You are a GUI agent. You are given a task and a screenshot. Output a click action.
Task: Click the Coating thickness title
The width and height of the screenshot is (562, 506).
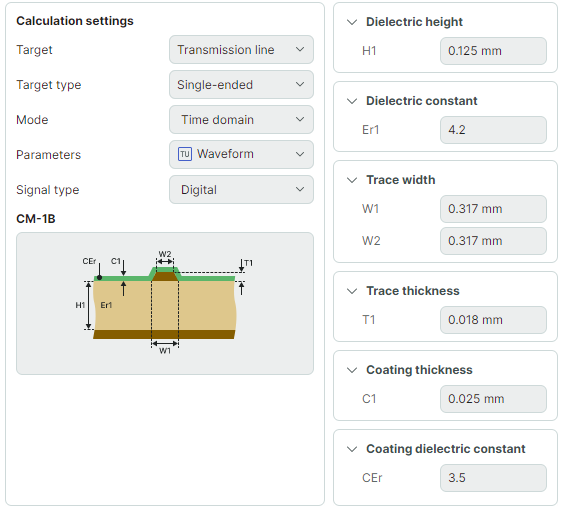coord(419,370)
